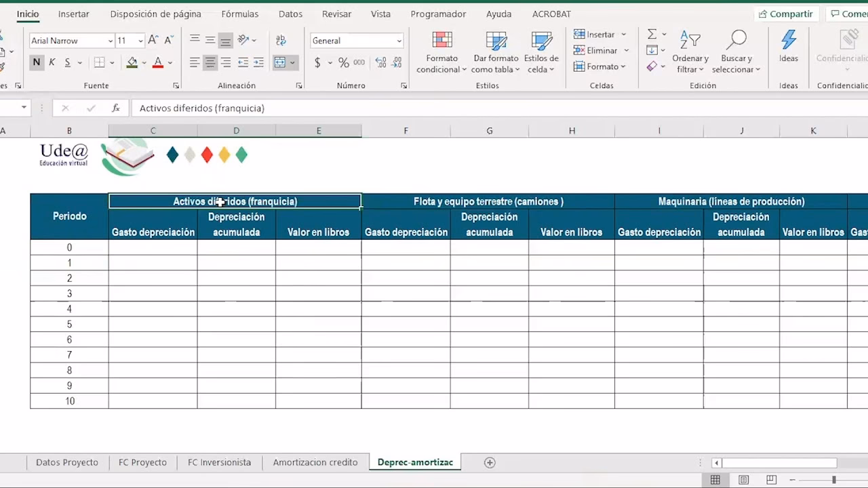The width and height of the screenshot is (868, 488).
Task: Click the AutoSum sigma icon
Action: (x=652, y=34)
